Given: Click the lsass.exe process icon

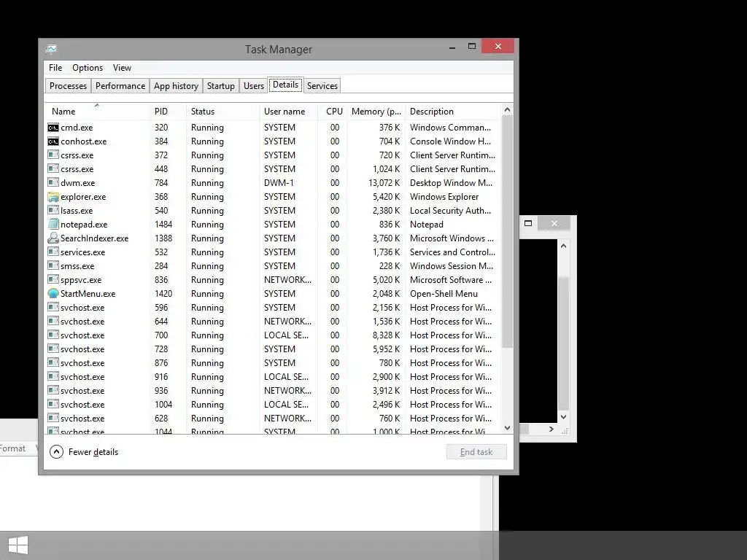Looking at the screenshot, I should tap(53, 211).
